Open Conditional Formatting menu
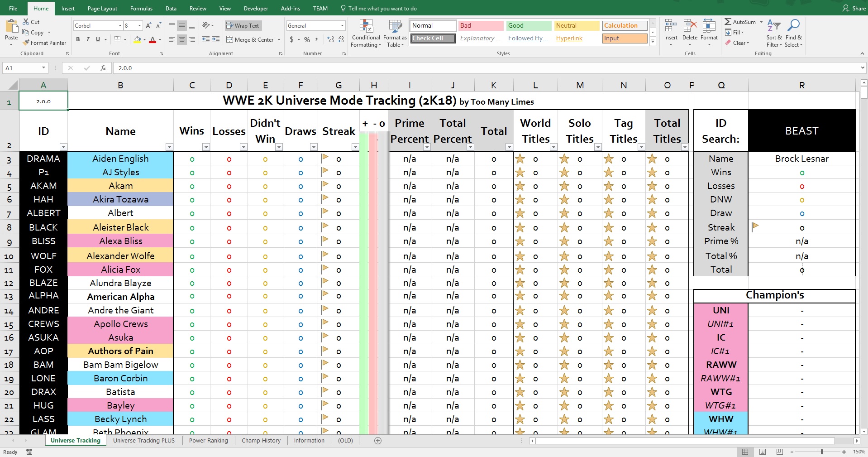 366,33
